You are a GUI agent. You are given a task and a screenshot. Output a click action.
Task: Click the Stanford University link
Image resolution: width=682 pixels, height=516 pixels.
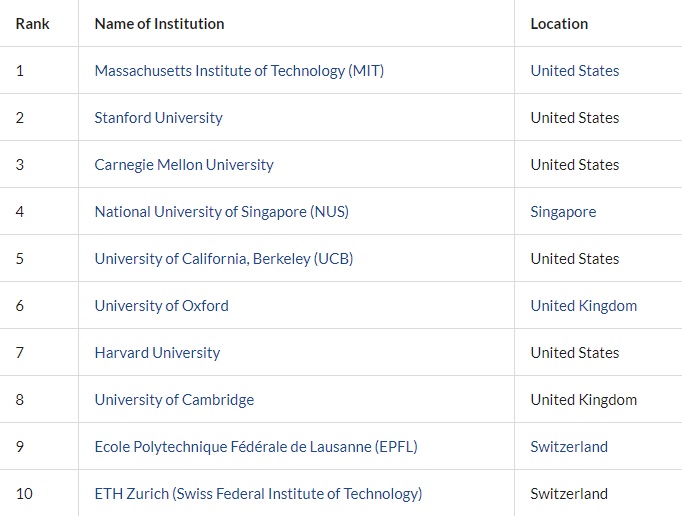(158, 118)
